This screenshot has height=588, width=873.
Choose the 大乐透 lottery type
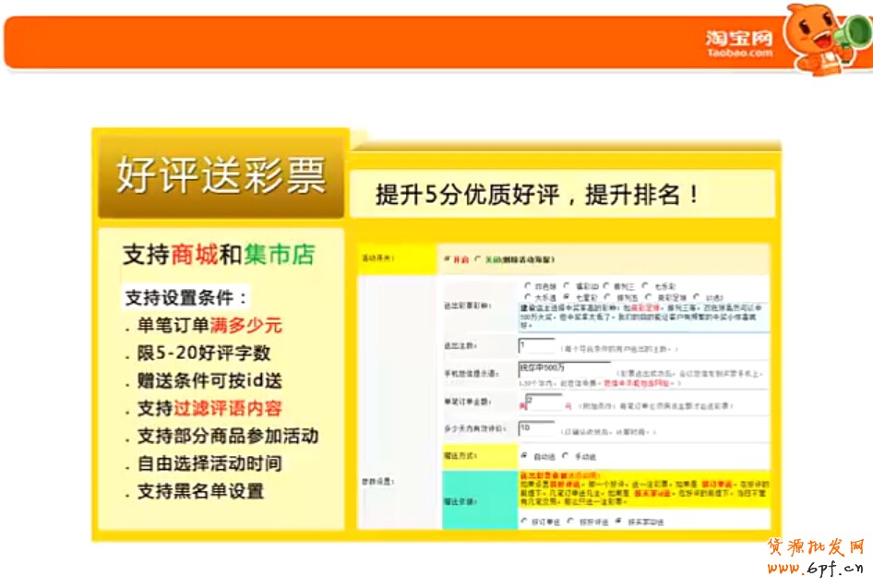point(528,297)
